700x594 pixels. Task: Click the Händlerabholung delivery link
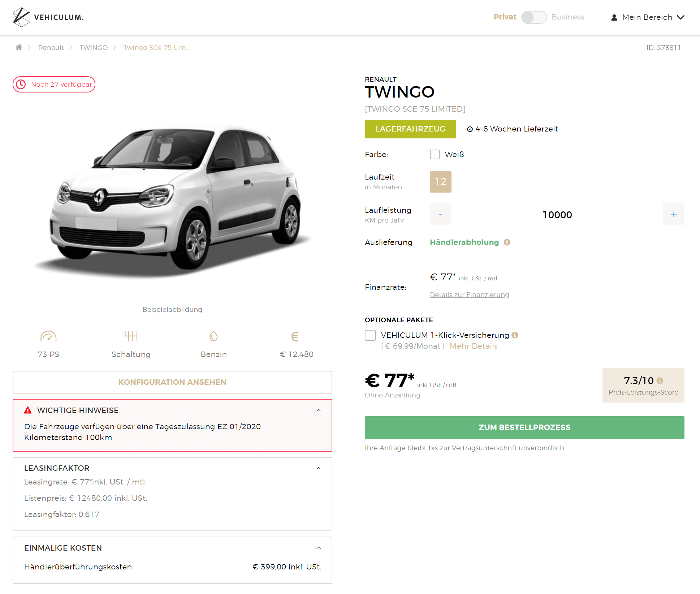click(464, 242)
